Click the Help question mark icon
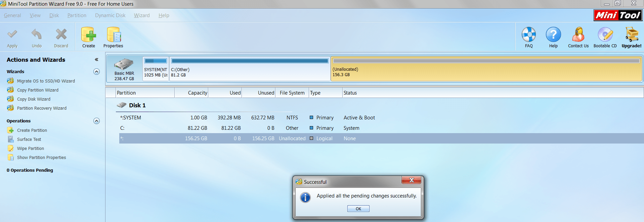644x222 pixels. [x=553, y=34]
